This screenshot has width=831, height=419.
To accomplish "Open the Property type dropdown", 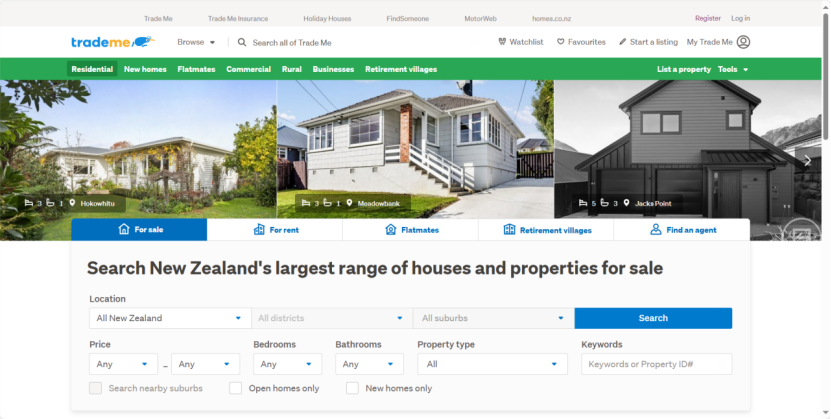I will tap(492, 364).
